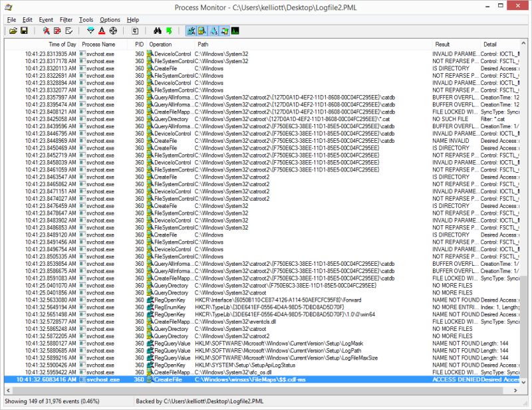The image size is (532, 410).
Task: Toggle Show Network Activity on
Action: click(x=213, y=31)
